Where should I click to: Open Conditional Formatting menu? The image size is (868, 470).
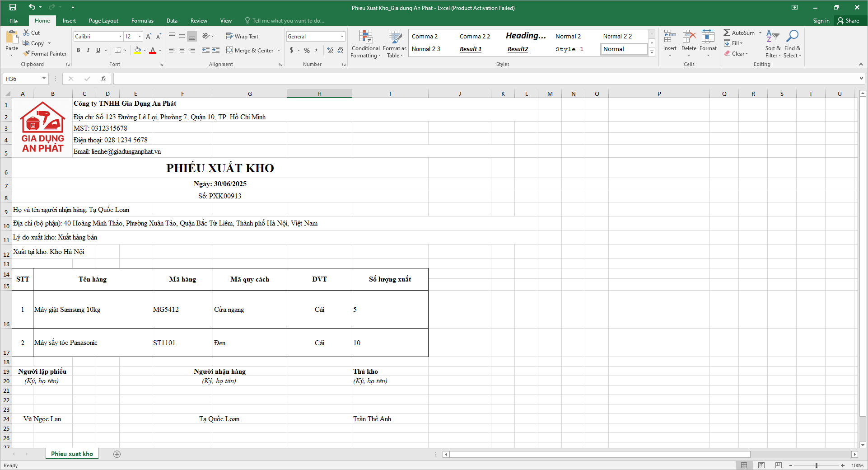[365, 44]
